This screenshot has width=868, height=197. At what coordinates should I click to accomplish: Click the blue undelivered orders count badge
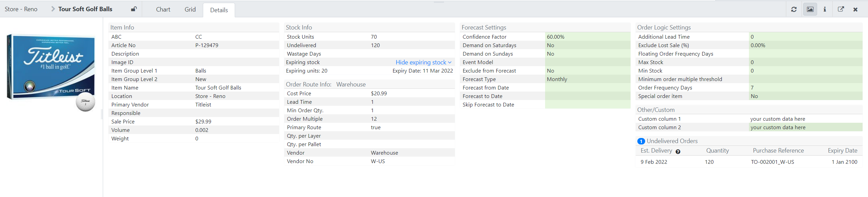[641, 141]
